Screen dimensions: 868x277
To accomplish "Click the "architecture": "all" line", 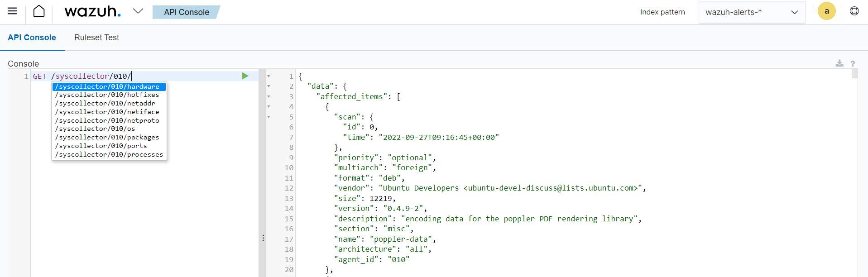I will [x=383, y=249].
